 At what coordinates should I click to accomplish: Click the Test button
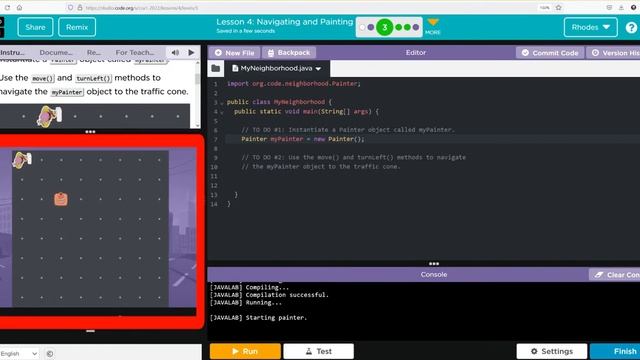(x=318, y=351)
